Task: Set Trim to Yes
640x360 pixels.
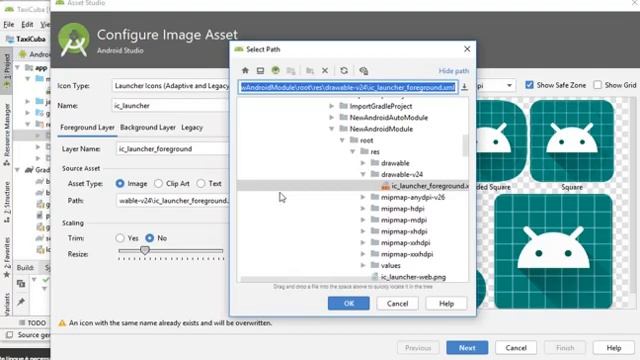Action: point(120,238)
